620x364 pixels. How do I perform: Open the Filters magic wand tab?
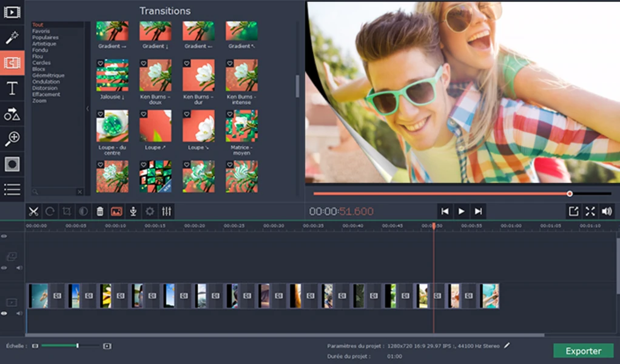click(x=12, y=38)
